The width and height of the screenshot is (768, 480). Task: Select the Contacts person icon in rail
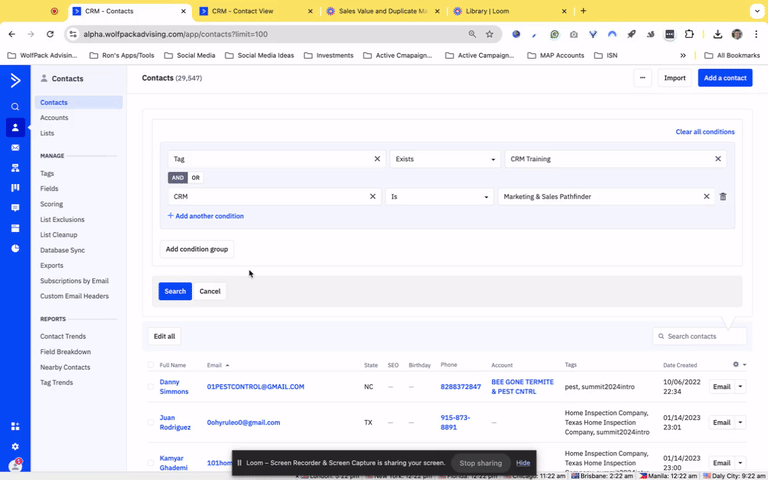tap(15, 127)
